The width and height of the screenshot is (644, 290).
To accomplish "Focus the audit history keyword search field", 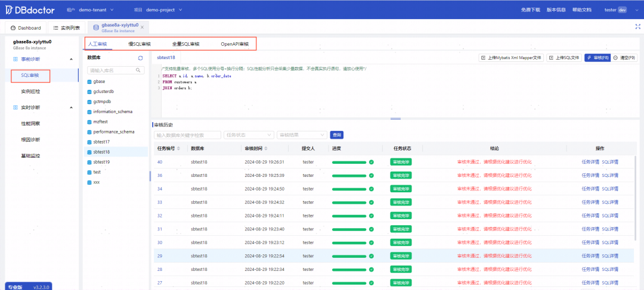I will [187, 135].
